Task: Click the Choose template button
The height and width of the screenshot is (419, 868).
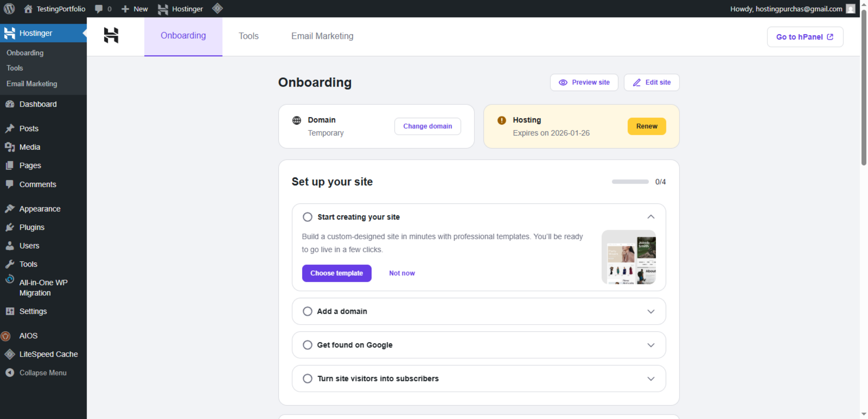Action: point(336,273)
